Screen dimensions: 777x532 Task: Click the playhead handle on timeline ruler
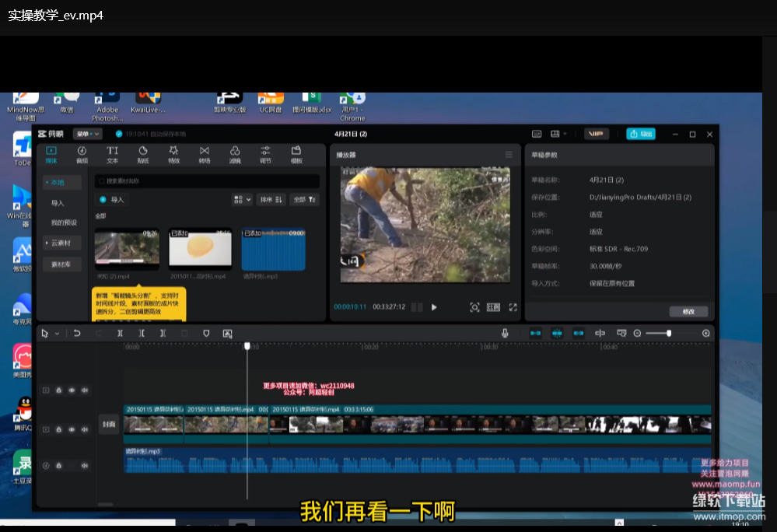point(247,346)
